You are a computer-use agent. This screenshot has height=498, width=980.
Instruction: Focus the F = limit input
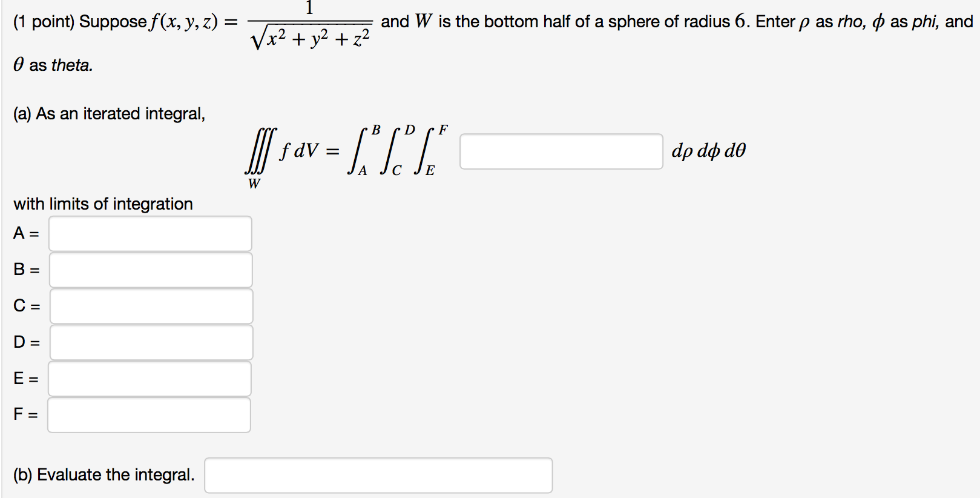point(149,415)
